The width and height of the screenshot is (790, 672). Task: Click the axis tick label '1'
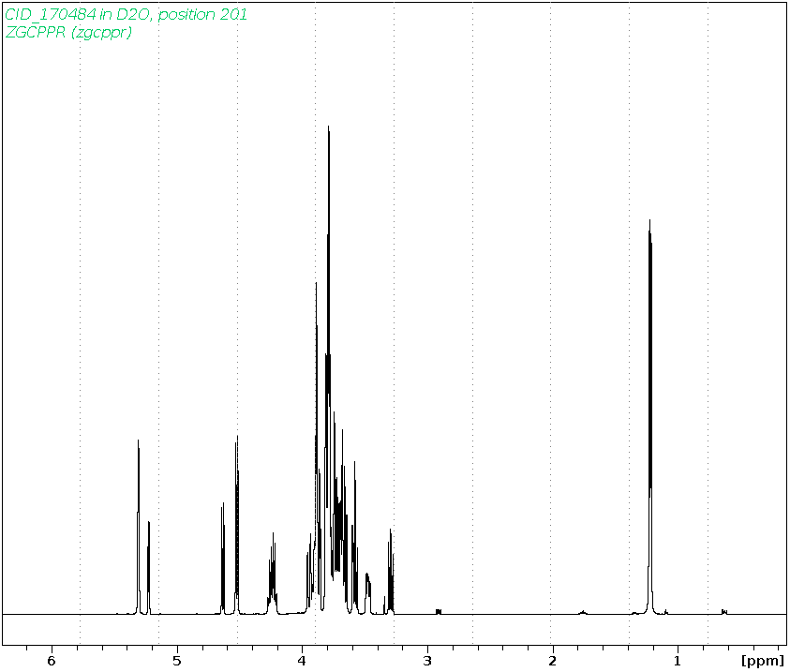pyautogui.click(x=678, y=661)
